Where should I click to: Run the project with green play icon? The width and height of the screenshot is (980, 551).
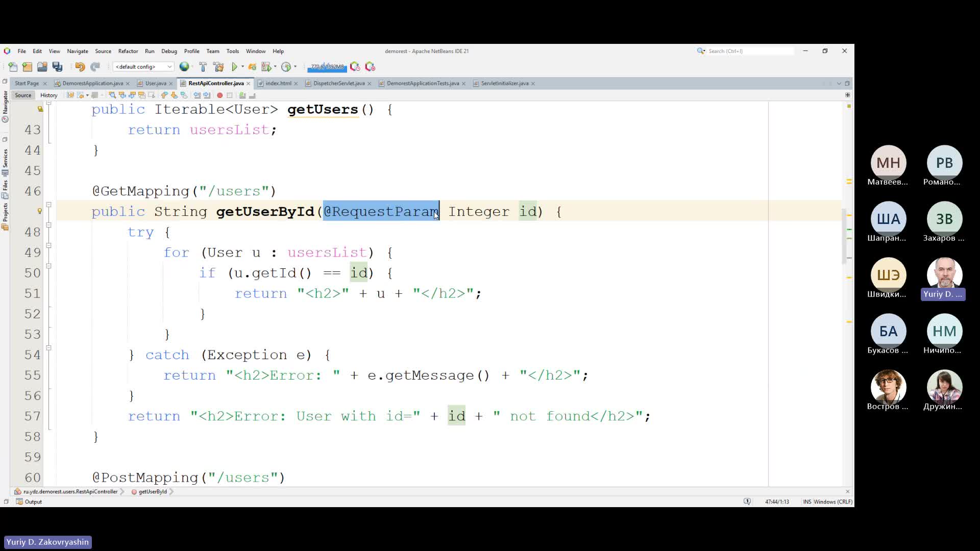[x=234, y=67]
